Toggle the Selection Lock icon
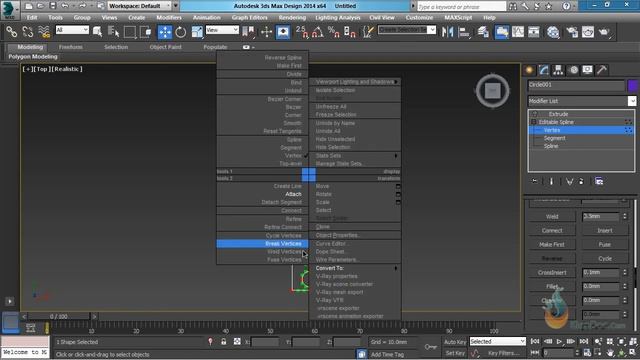 coord(224,342)
